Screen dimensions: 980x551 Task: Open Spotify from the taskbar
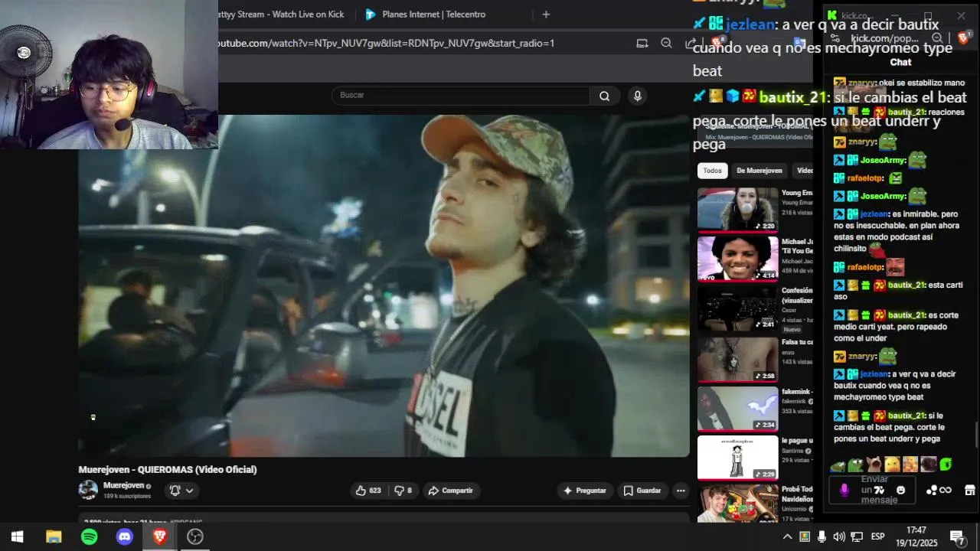coord(89,536)
